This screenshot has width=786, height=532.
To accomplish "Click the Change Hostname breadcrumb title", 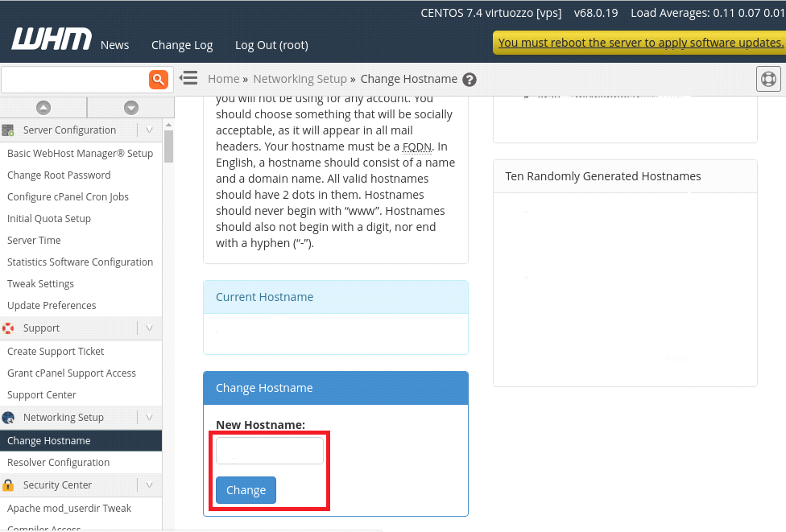I will click(x=409, y=79).
